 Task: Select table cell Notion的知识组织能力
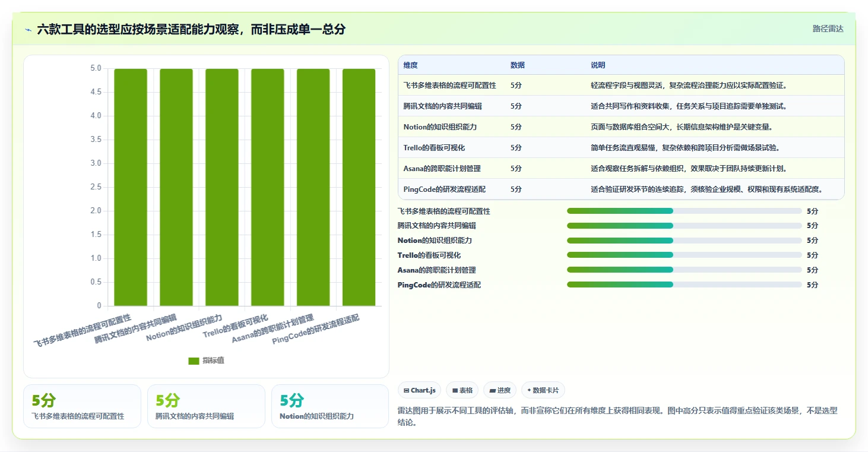coord(440,127)
